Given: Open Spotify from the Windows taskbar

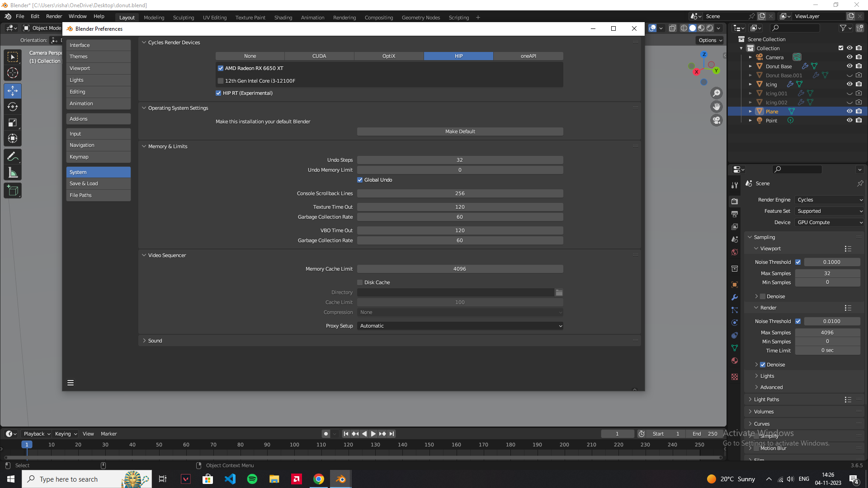Looking at the screenshot, I should point(252,479).
